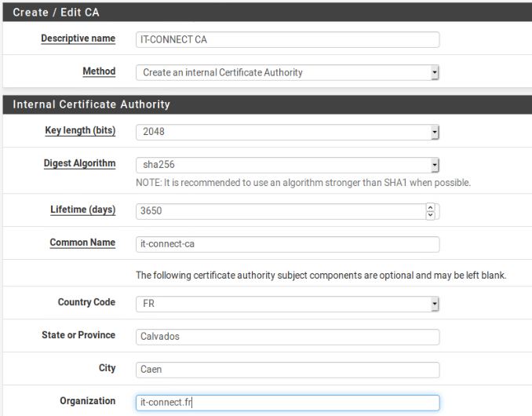
Task: Decrease Lifetime with the down stepper arrow
Action: point(430,215)
